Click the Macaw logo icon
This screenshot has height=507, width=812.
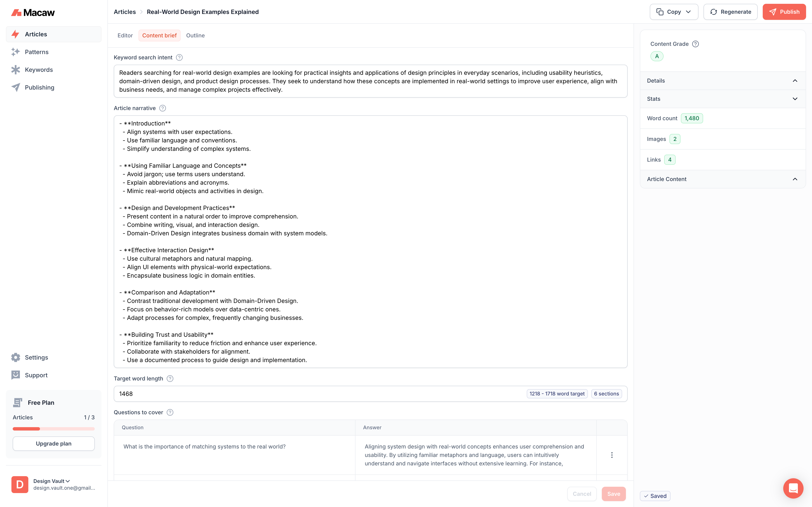click(16, 13)
